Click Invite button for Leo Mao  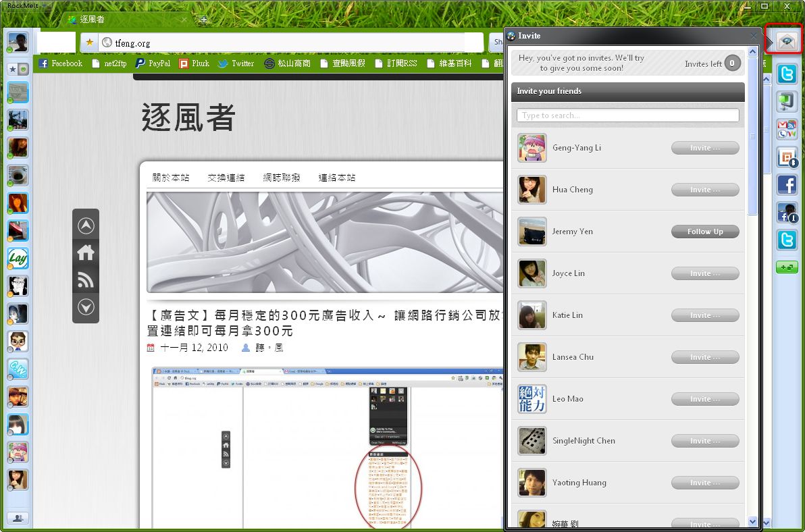click(x=705, y=398)
